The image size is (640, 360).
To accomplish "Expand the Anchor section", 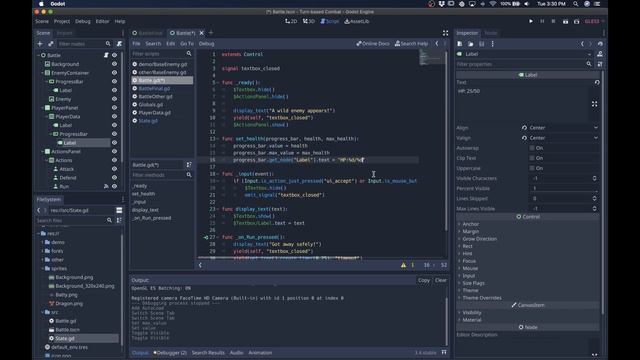I will coord(470,224).
